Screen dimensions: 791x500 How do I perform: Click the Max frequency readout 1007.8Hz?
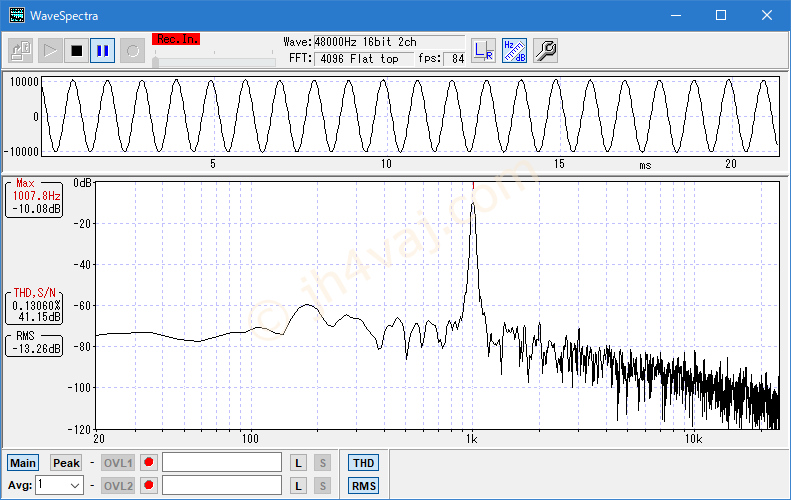tap(36, 196)
